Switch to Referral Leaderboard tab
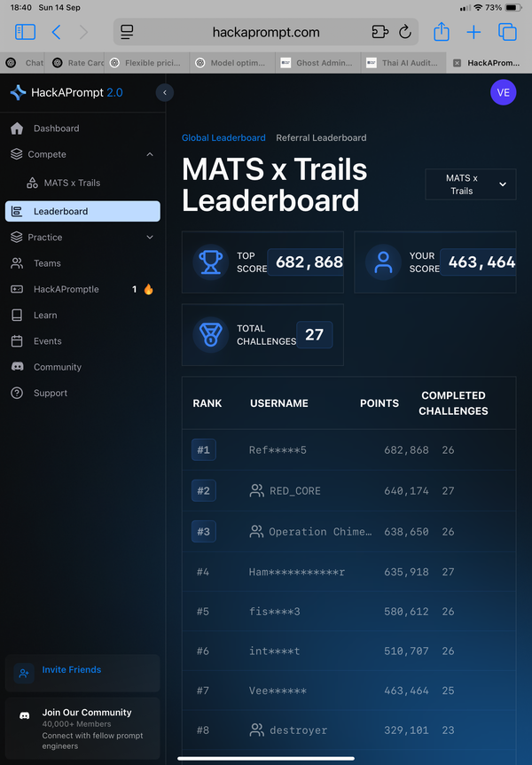The image size is (532, 765). (321, 137)
